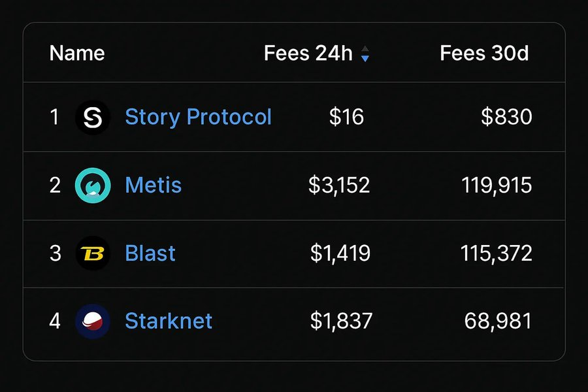Click the Blast name hyperlink
This screenshot has height=392, width=588.
click(x=150, y=253)
